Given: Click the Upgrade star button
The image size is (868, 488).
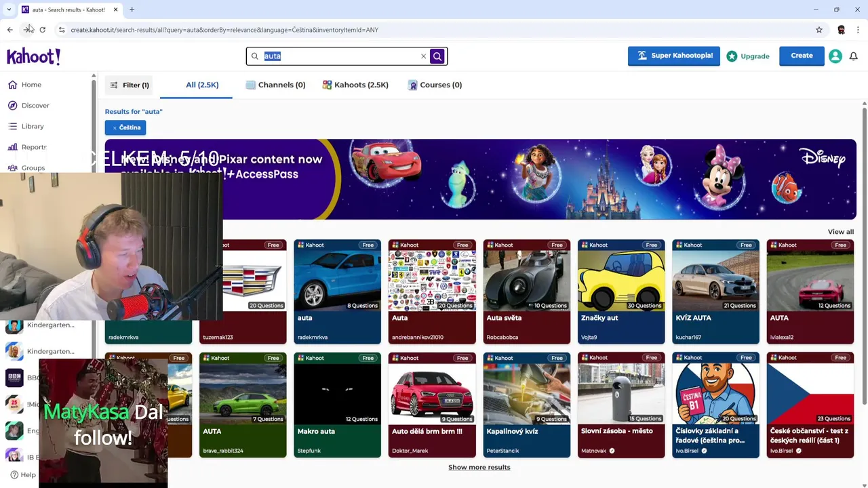Looking at the screenshot, I should click(x=748, y=56).
